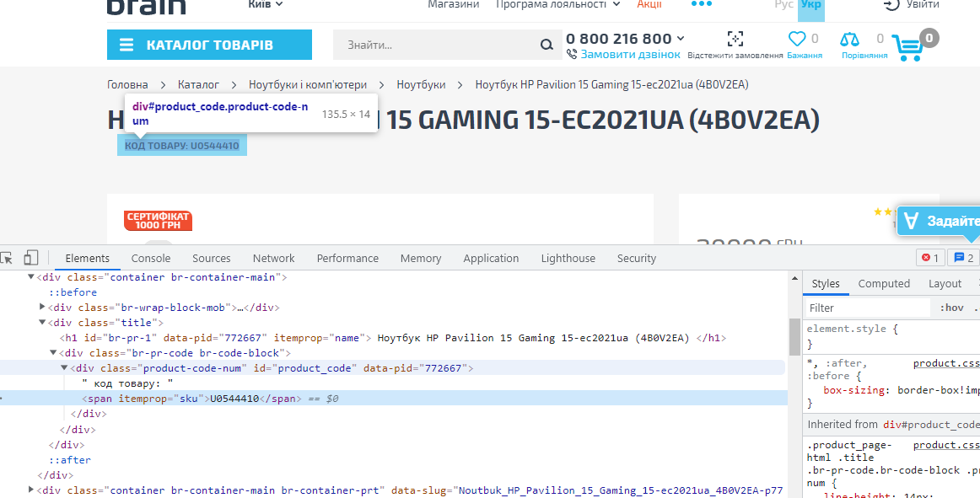Click the search magnifier icon
This screenshot has width=980, height=498.
[547, 45]
